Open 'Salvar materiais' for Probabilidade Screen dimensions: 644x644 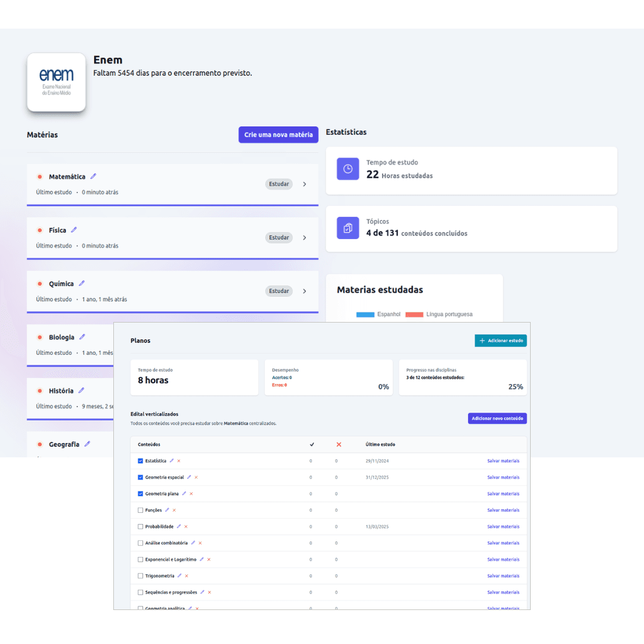tap(503, 527)
